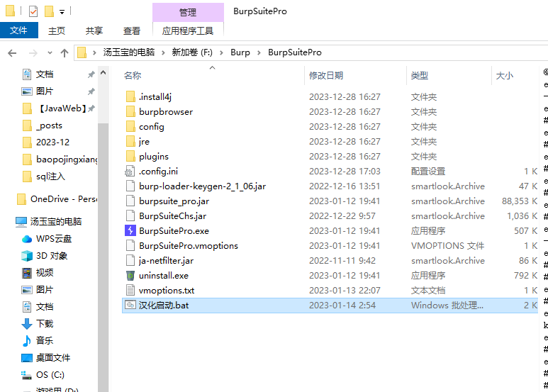Image resolution: width=548 pixels, height=392 pixels.
Task: Click the BurpSuiteChs.jar file icon
Action: pos(130,216)
